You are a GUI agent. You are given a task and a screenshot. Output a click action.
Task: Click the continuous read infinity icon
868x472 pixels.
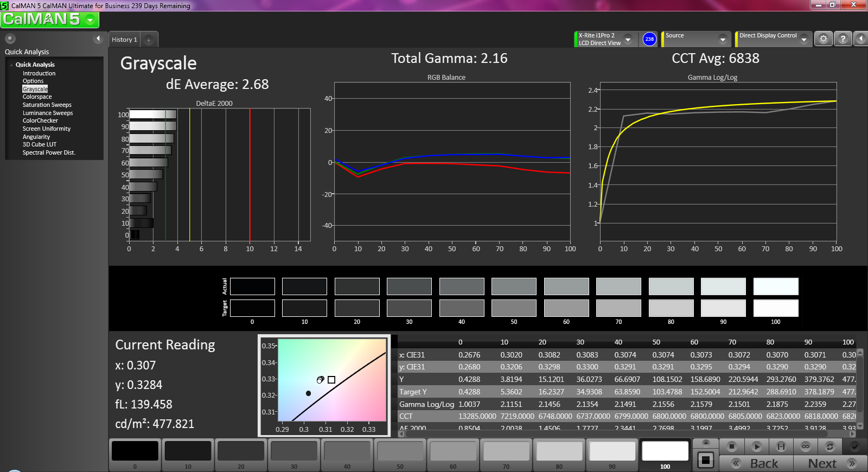(805, 447)
